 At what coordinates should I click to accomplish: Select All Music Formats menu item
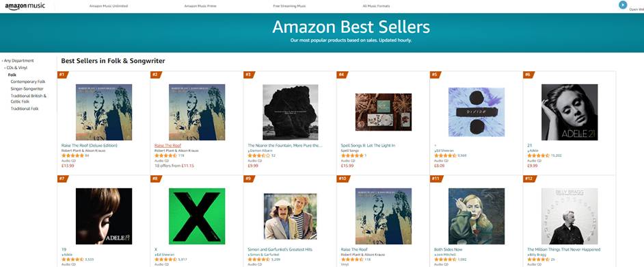click(376, 6)
